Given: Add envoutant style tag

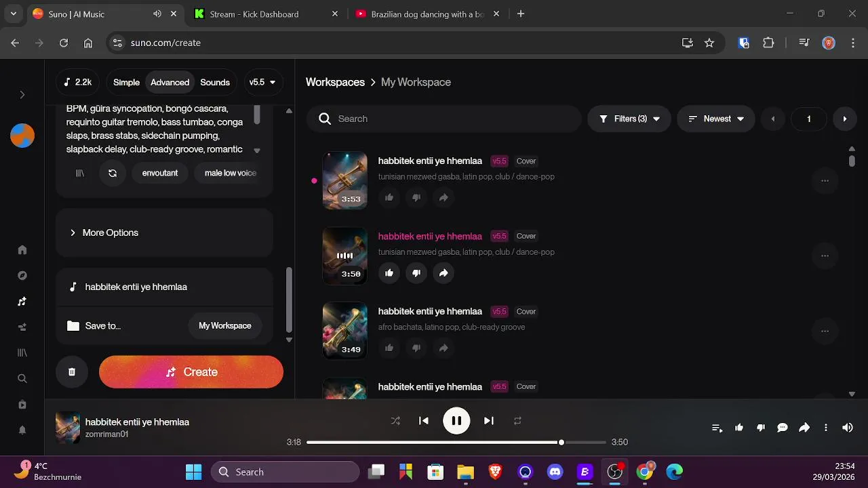Looking at the screenshot, I should pyautogui.click(x=160, y=173).
